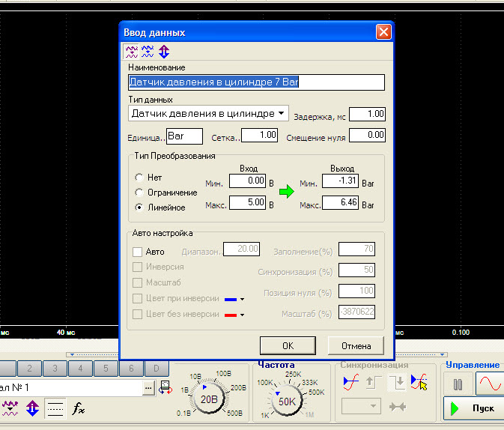This screenshot has height=430, width=504.
Task: Click the converging arrows sync icon
Action: (x=398, y=408)
